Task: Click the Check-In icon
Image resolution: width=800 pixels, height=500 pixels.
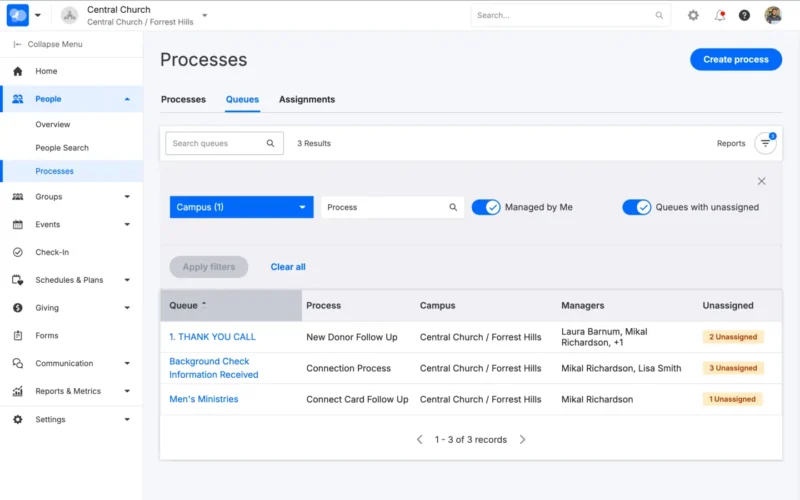Action: [x=17, y=252]
